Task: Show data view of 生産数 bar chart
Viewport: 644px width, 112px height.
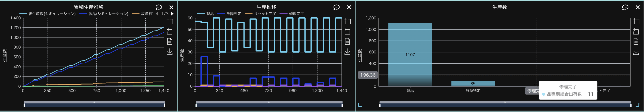Action: click(636, 41)
